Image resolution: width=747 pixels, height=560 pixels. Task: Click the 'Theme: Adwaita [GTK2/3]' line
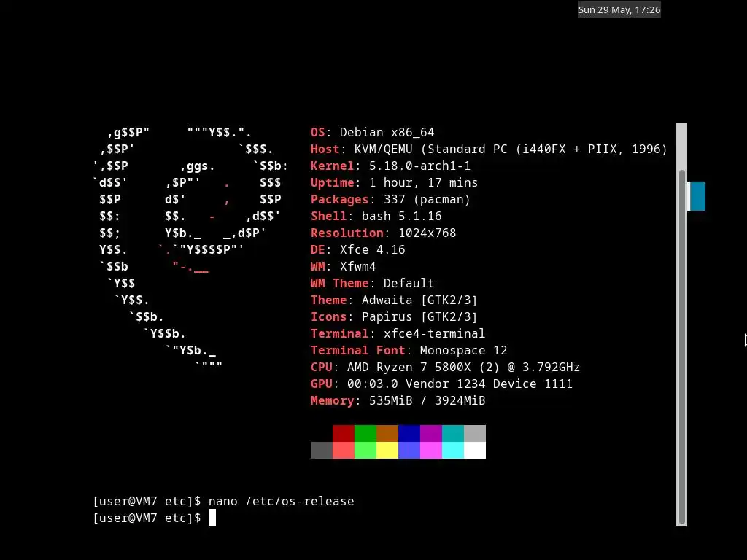(395, 300)
